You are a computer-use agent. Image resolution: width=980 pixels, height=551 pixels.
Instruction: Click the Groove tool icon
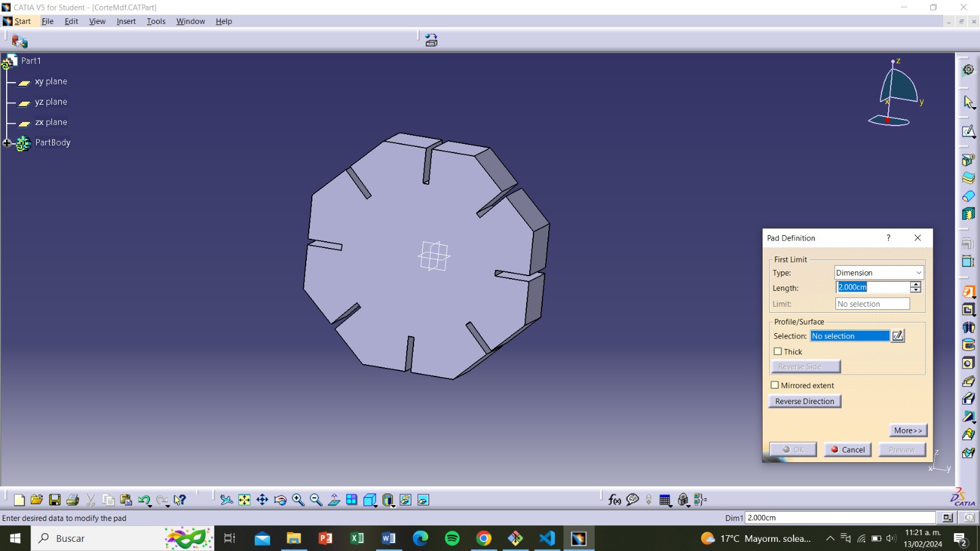tap(968, 345)
